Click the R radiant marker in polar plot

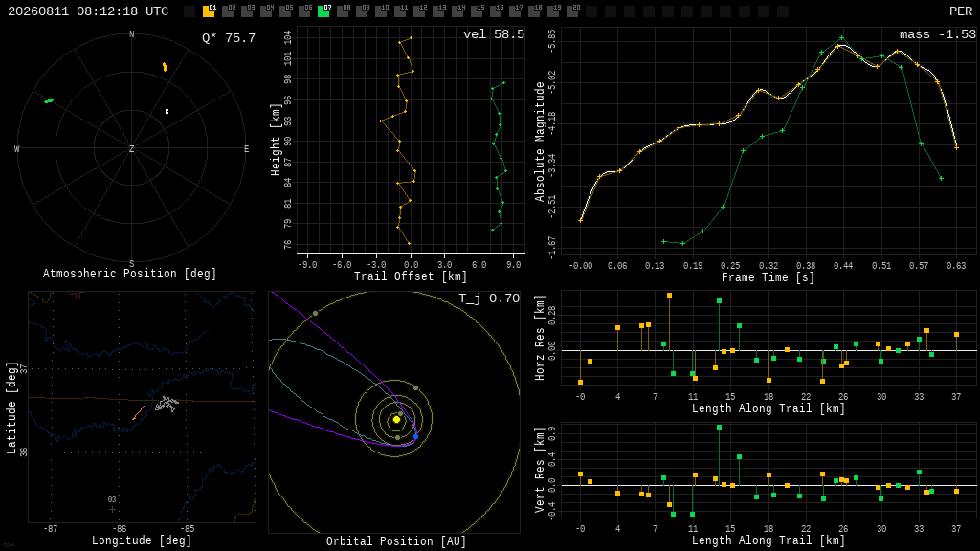pos(167,111)
